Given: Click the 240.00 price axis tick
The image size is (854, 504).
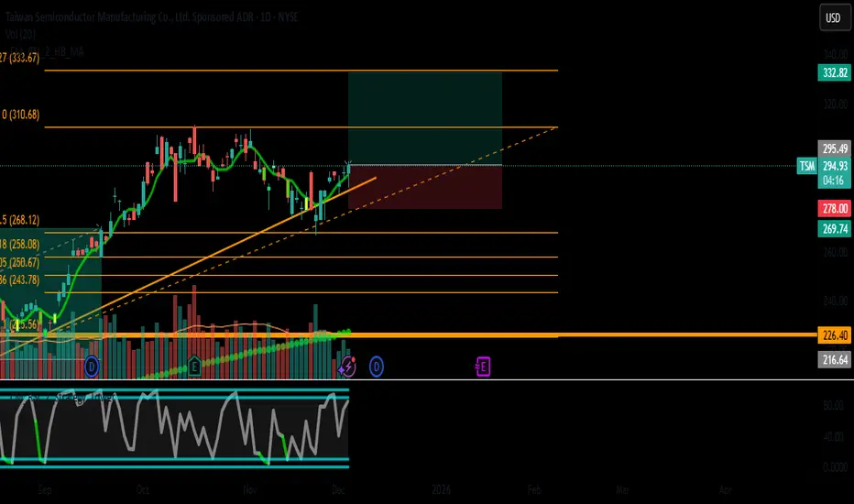Looking at the screenshot, I should [836, 301].
